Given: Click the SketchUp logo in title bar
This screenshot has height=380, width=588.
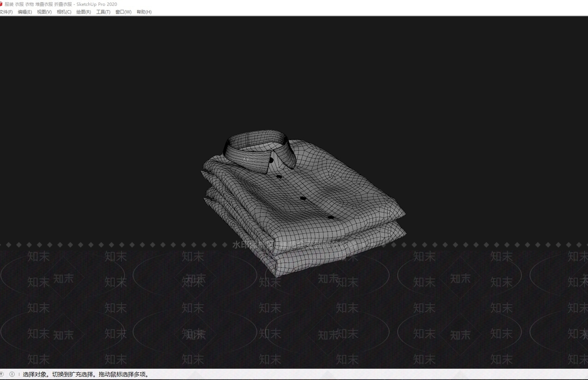Looking at the screenshot, I should pyautogui.click(x=1, y=4).
